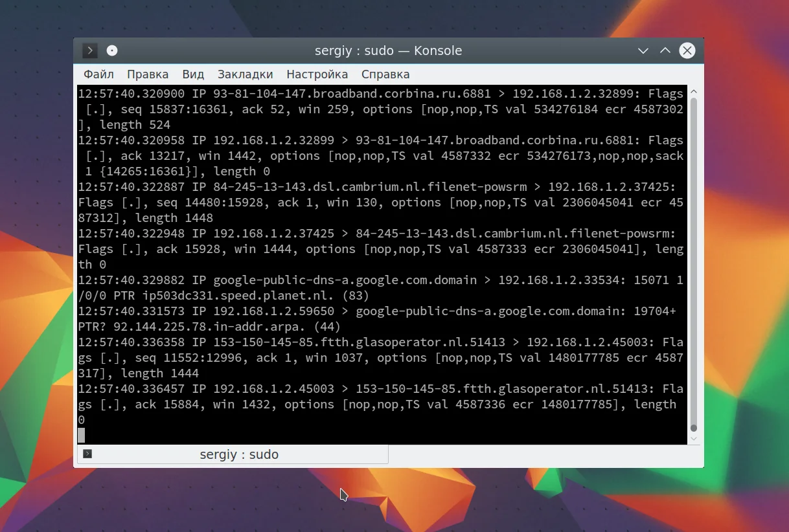
Task: Click the blinking cursor block in terminal
Action: point(82,436)
